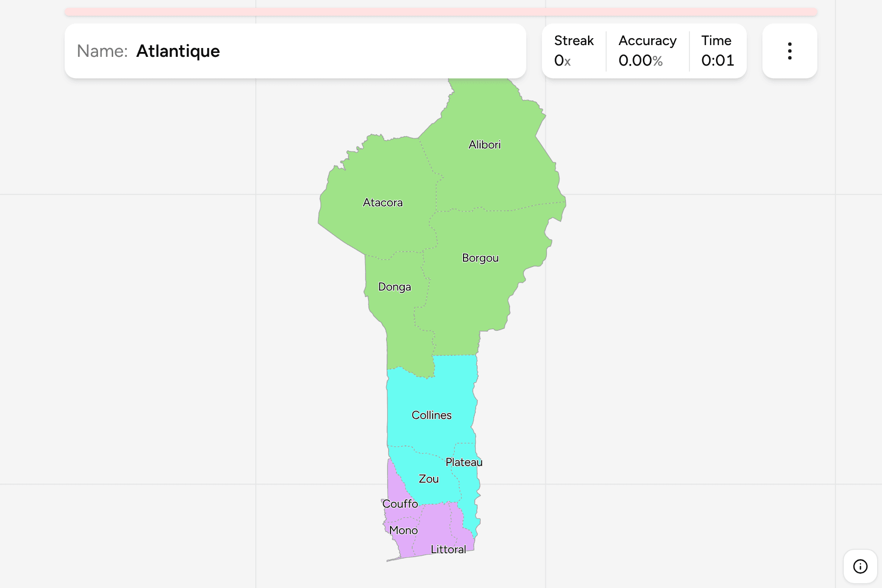
Task: Select the Couffo department
Action: [400, 504]
